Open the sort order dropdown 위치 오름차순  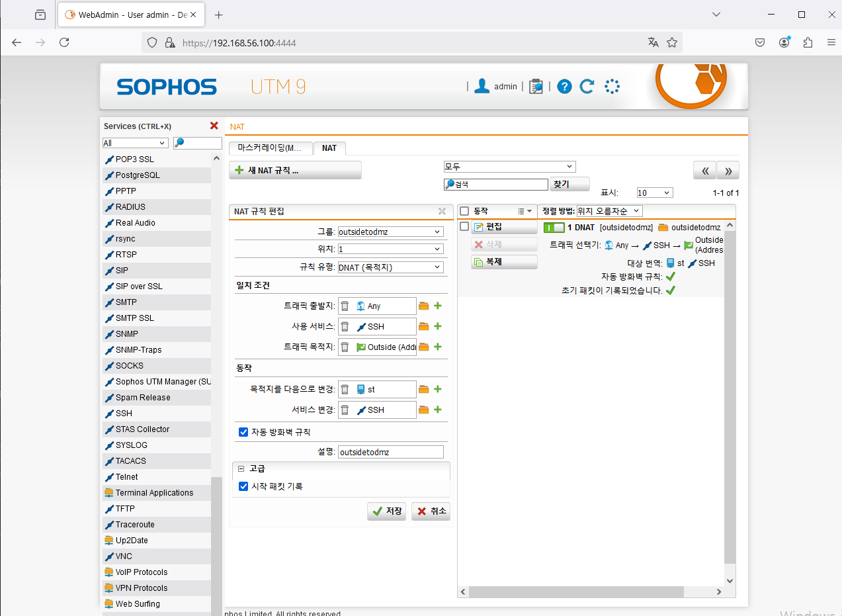tap(609, 211)
